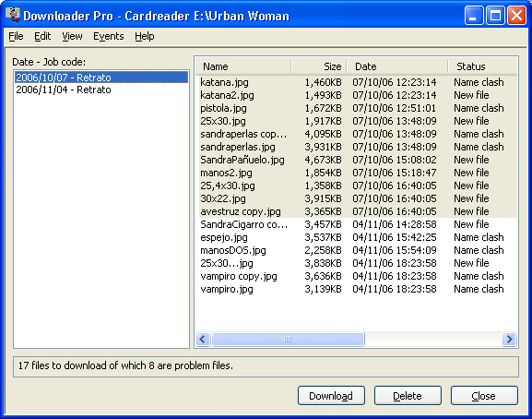Click the left scrollbar arrow
The image size is (532, 419).
coord(203,339)
